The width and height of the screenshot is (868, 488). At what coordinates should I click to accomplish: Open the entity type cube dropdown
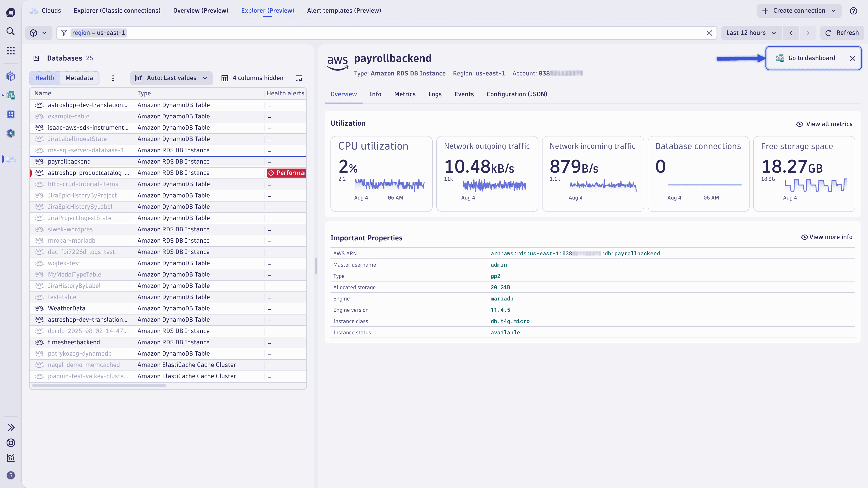[38, 33]
